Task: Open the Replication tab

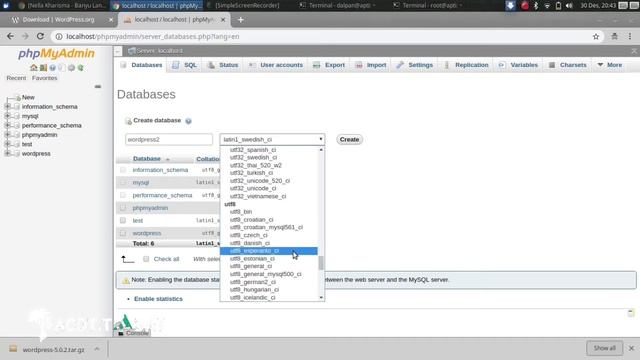Action: pyautogui.click(x=466, y=65)
